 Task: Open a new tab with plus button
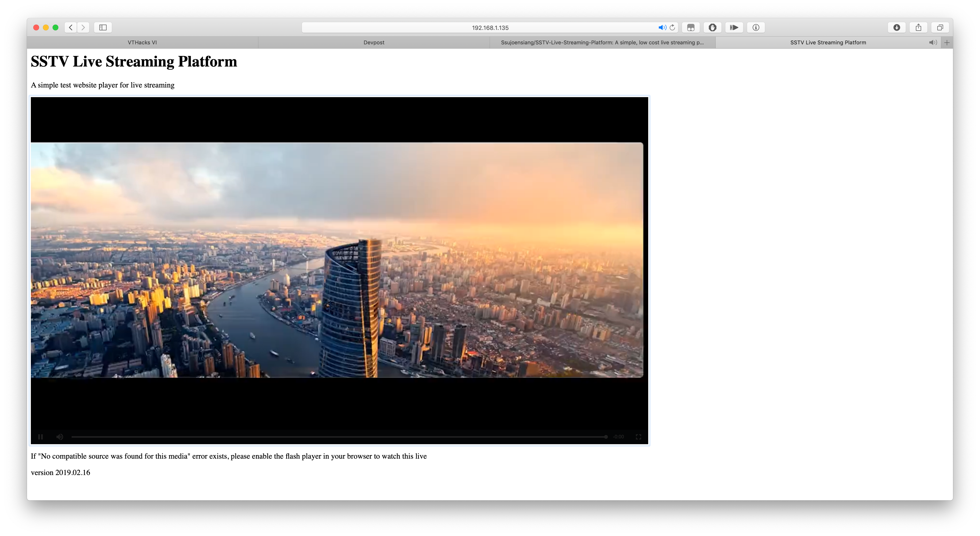pyautogui.click(x=947, y=43)
